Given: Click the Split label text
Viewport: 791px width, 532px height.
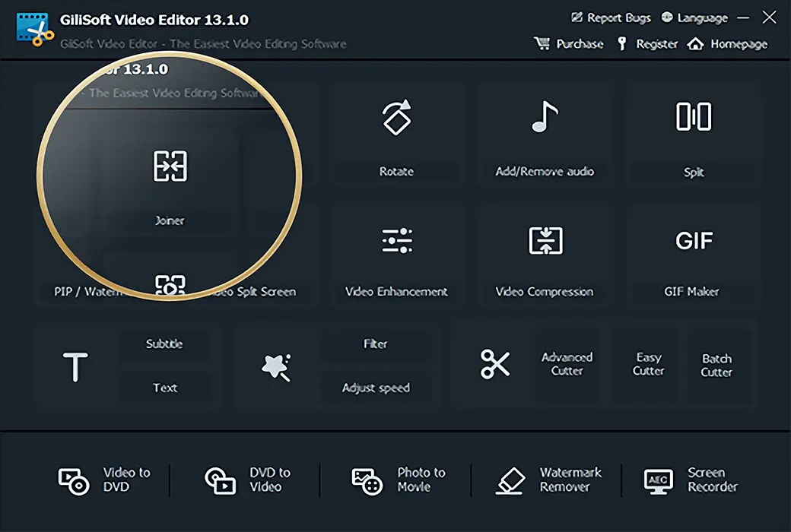Looking at the screenshot, I should [x=694, y=173].
